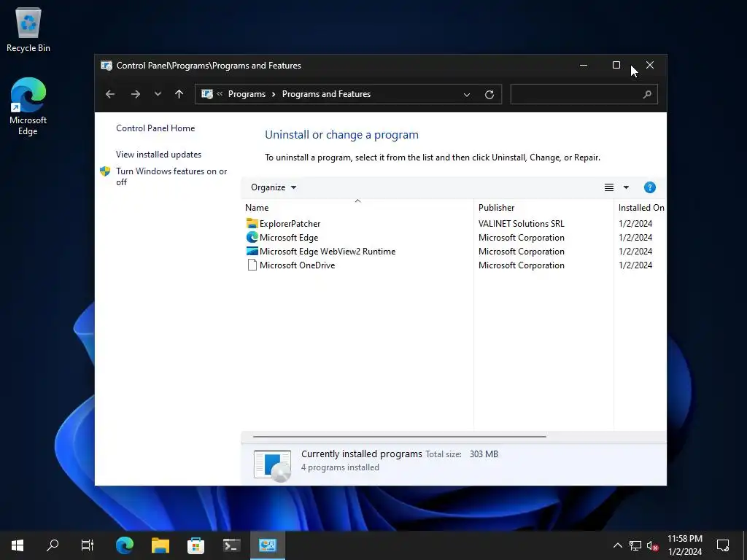Image resolution: width=747 pixels, height=560 pixels.
Task: Click VALINET Solutions SRL publisher cell
Action: click(x=521, y=223)
